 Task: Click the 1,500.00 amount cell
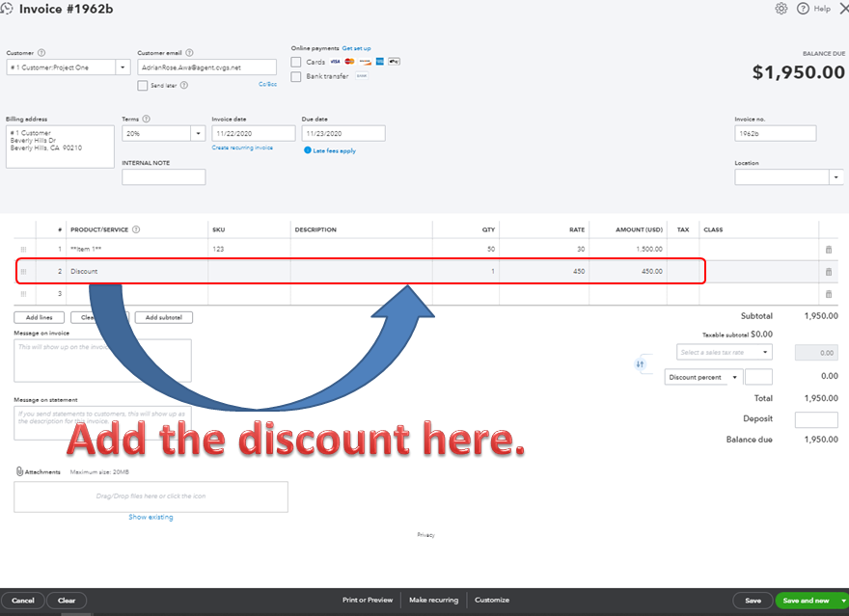pos(628,250)
